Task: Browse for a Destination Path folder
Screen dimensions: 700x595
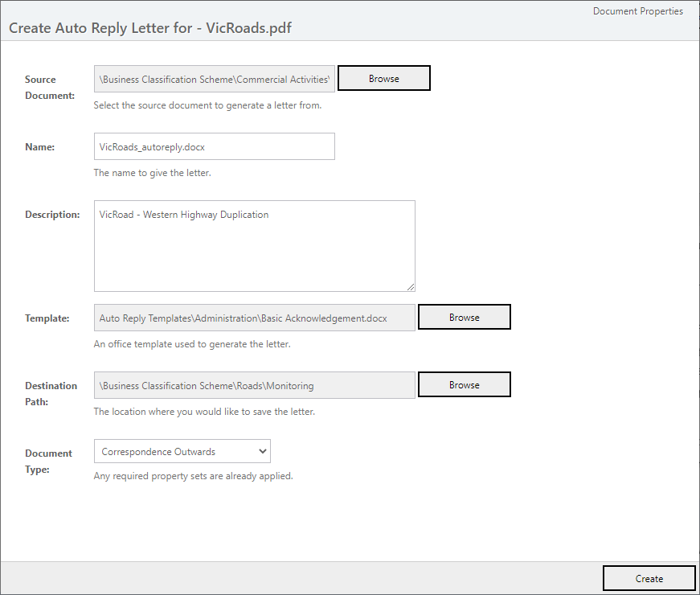Action: 464,385
